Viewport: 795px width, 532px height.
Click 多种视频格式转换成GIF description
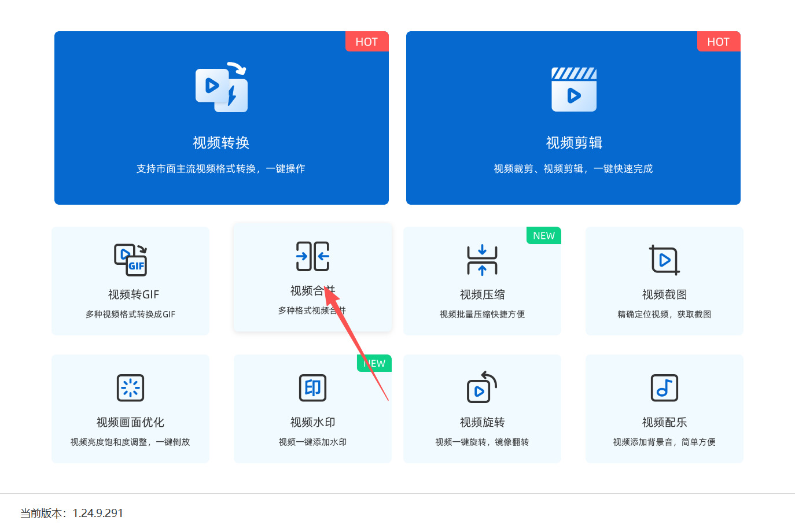pyautogui.click(x=131, y=314)
